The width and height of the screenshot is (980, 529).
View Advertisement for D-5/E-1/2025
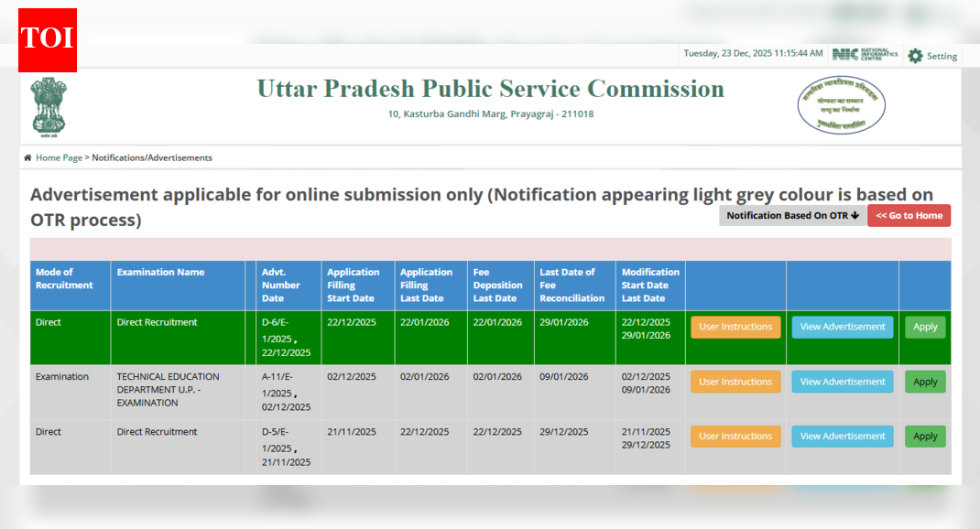[842, 437]
